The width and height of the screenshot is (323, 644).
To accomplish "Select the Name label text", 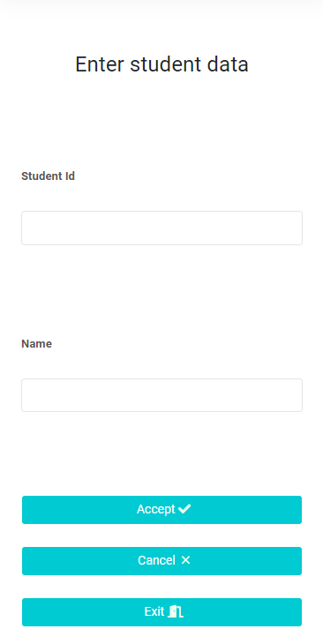I will [36, 344].
